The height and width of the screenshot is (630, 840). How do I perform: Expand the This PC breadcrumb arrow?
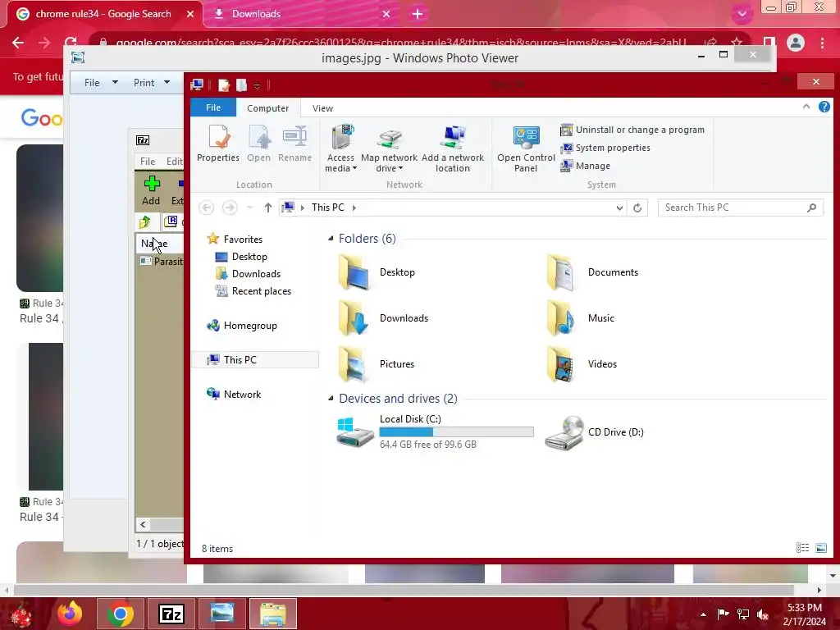(354, 208)
